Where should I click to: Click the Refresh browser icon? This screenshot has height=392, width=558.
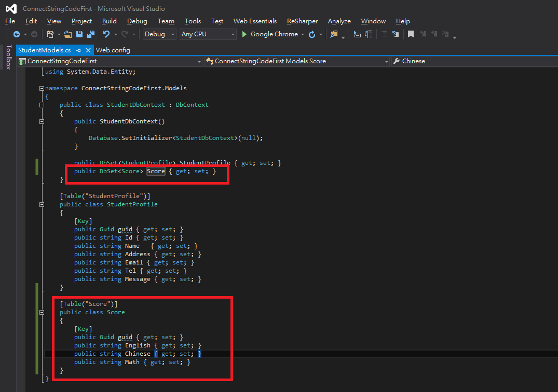(x=312, y=34)
